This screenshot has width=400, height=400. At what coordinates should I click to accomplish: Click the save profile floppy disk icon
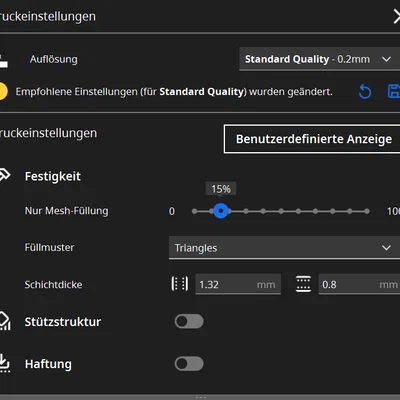click(394, 91)
